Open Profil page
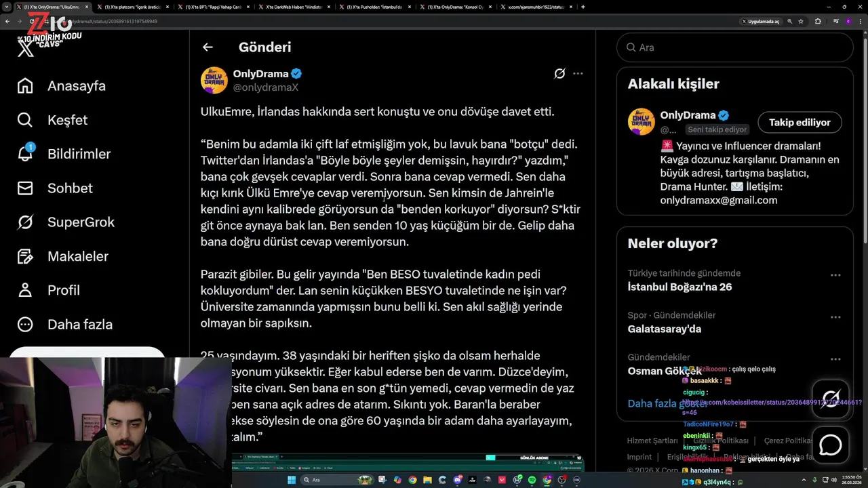The image size is (868, 488). click(49, 290)
